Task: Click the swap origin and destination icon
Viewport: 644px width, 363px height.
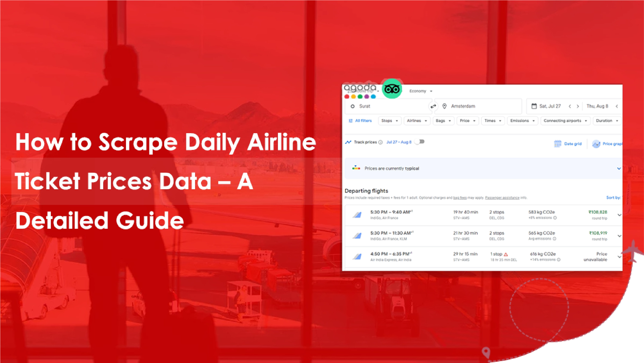Action: 433,106
